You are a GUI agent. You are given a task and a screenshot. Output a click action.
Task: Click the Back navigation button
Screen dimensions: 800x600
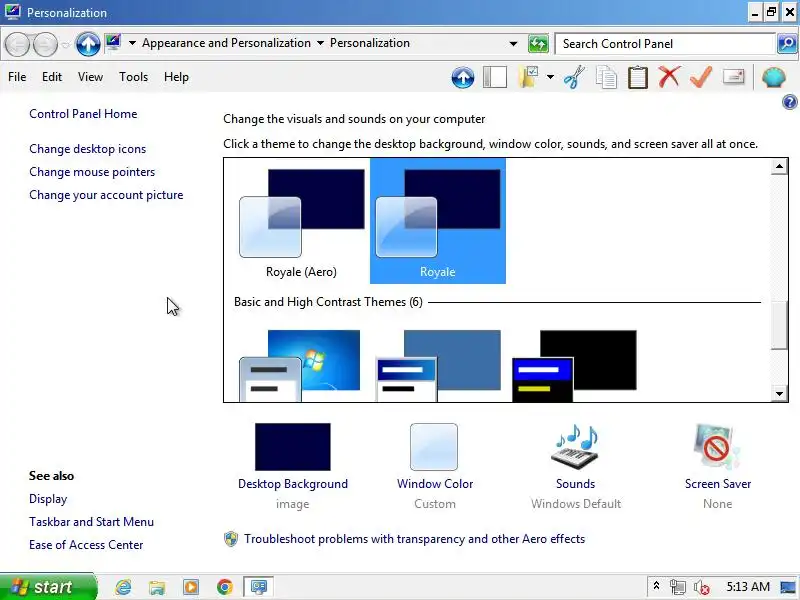pyautogui.click(x=18, y=44)
